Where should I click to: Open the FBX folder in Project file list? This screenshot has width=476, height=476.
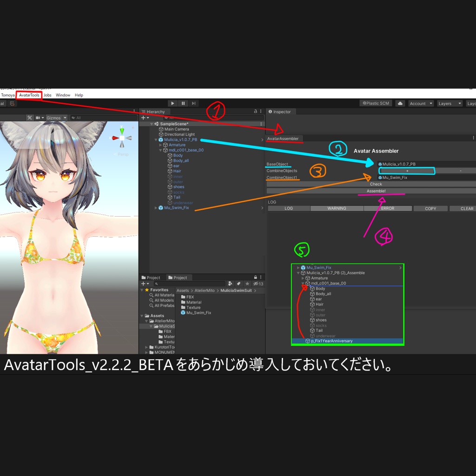click(x=187, y=297)
